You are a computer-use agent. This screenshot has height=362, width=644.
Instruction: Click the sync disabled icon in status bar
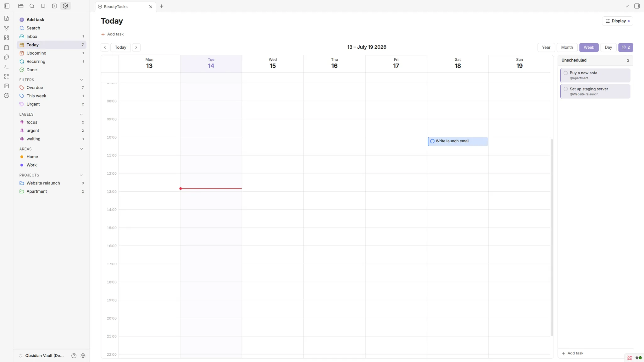coord(630,358)
